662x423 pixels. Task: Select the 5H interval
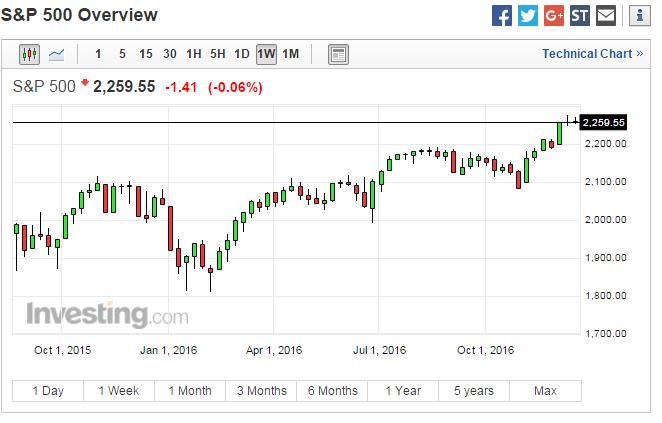(x=218, y=54)
